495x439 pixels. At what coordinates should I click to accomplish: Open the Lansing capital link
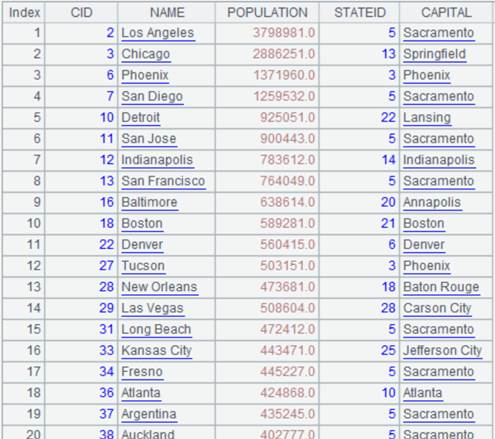tap(427, 118)
